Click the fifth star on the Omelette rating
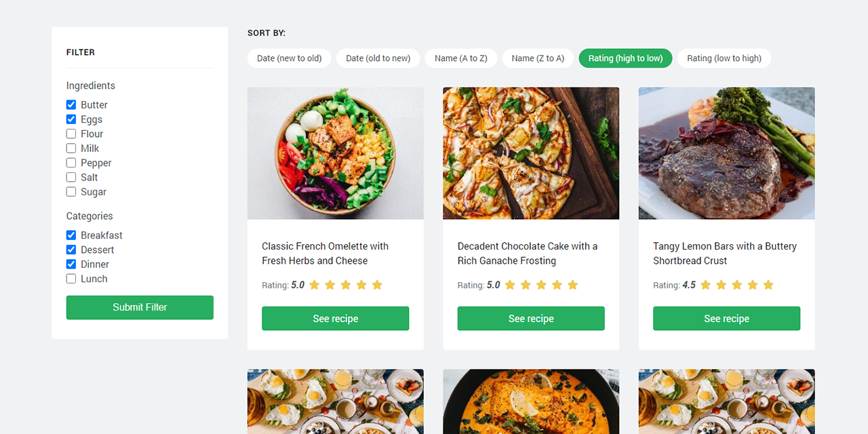This screenshot has height=434, width=868. [x=377, y=285]
